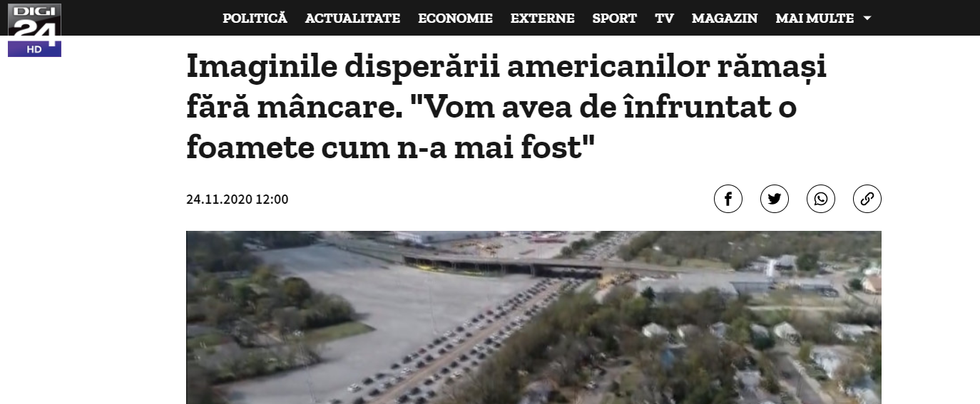
Task: Select the TV menu item
Action: click(664, 19)
